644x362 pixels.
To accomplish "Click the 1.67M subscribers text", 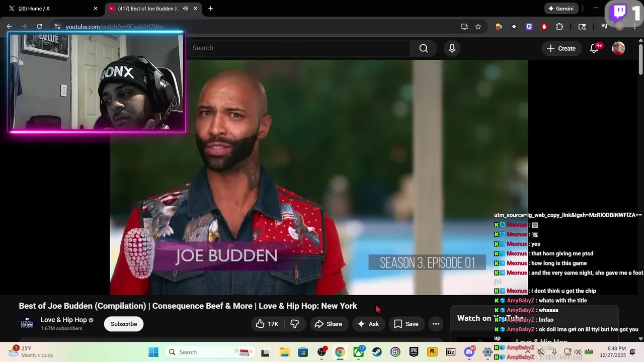I will (61, 329).
